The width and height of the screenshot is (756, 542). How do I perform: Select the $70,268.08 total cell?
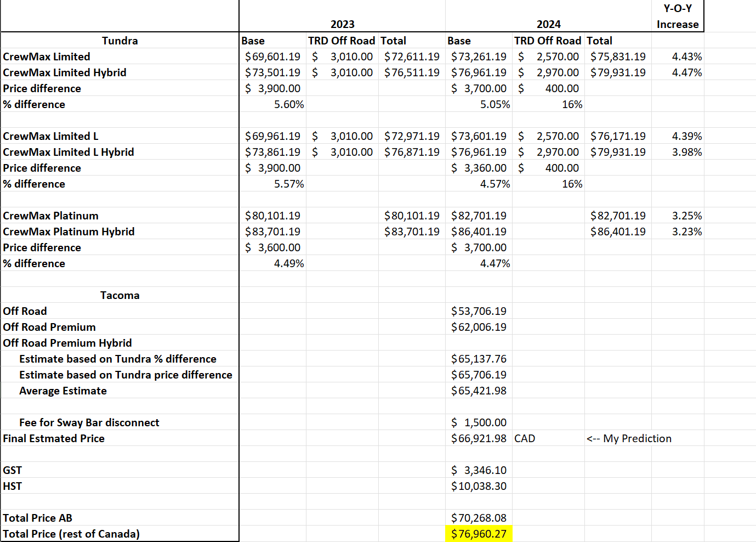[479, 518]
